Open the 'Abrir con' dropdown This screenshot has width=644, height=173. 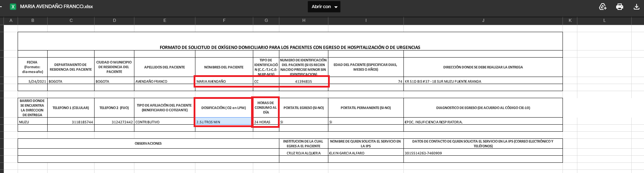tap(324, 7)
